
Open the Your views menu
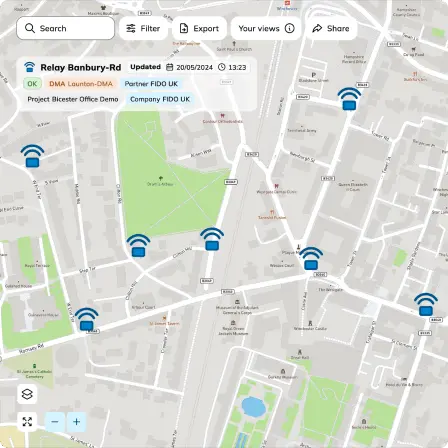tap(266, 28)
